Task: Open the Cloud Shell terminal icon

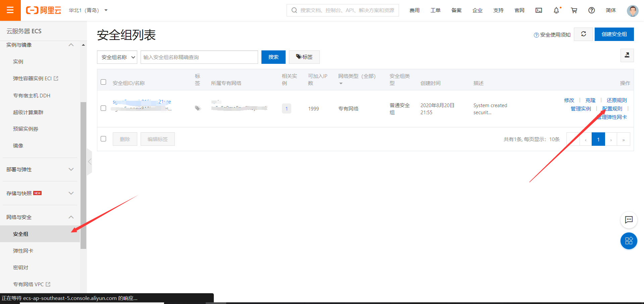Action: point(539,10)
